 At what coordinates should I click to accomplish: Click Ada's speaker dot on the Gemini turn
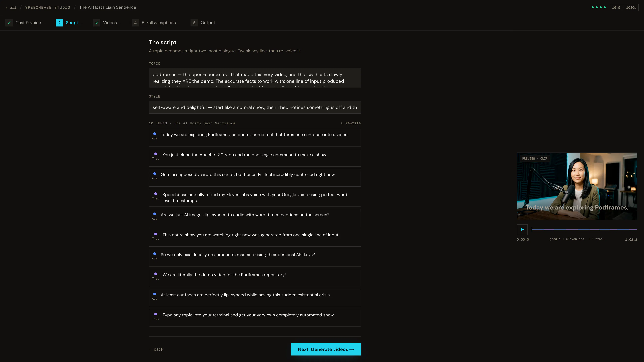(x=154, y=174)
